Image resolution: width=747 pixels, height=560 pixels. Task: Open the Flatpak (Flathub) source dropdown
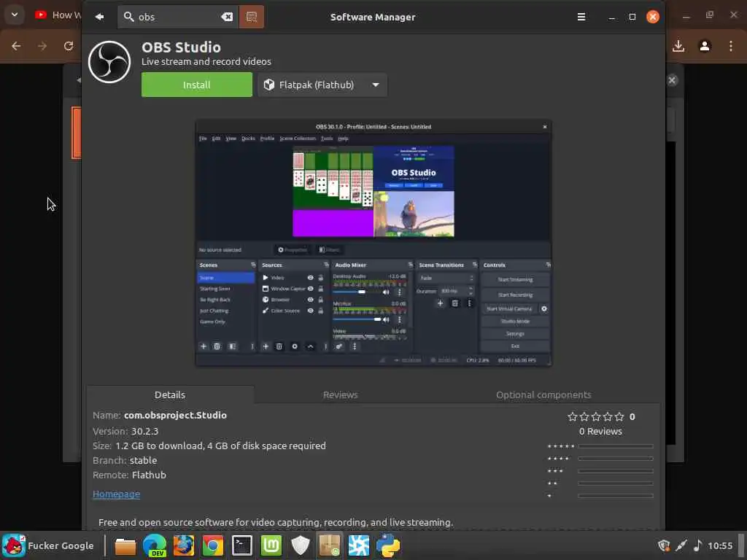(x=322, y=85)
